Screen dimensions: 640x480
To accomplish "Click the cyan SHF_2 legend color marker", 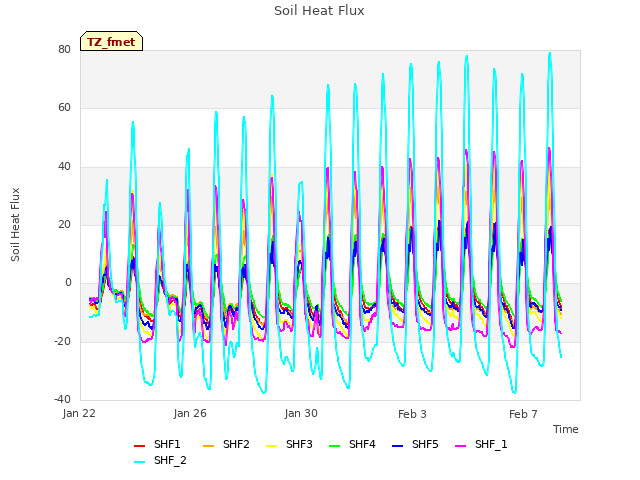I will pyautogui.click(x=140, y=462).
